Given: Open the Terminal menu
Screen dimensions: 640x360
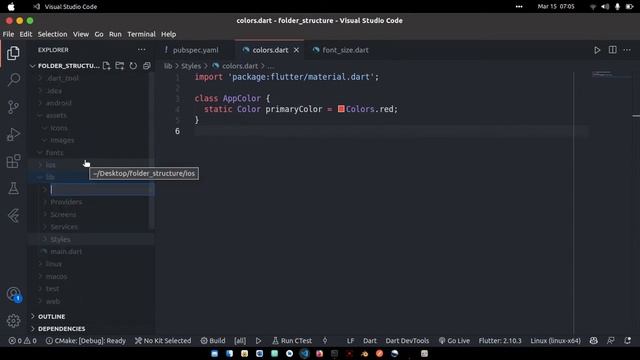Looking at the screenshot, I should 141,34.
